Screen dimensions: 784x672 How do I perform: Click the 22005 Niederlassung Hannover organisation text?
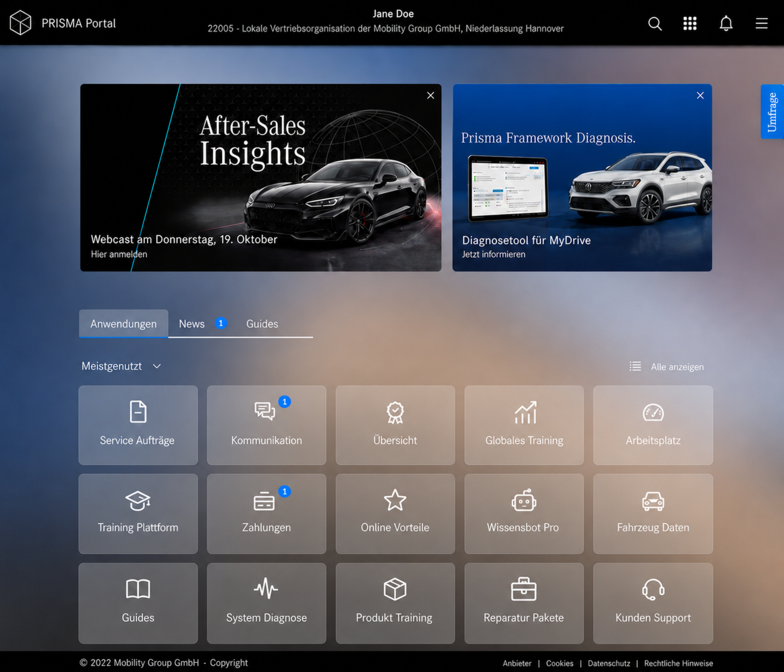[386, 28]
